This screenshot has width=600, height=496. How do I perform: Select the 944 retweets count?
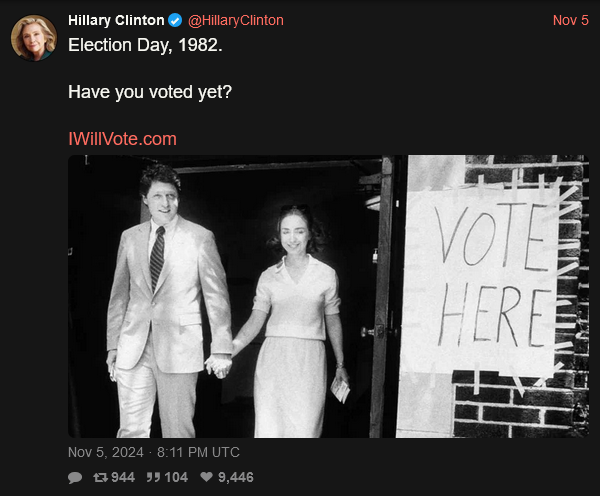[123, 477]
